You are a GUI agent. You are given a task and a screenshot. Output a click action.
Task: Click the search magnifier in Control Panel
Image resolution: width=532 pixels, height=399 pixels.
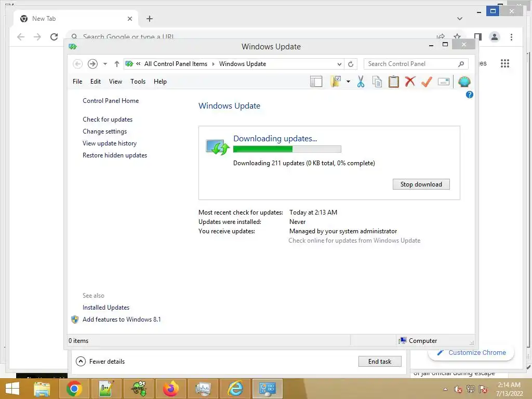[461, 64]
